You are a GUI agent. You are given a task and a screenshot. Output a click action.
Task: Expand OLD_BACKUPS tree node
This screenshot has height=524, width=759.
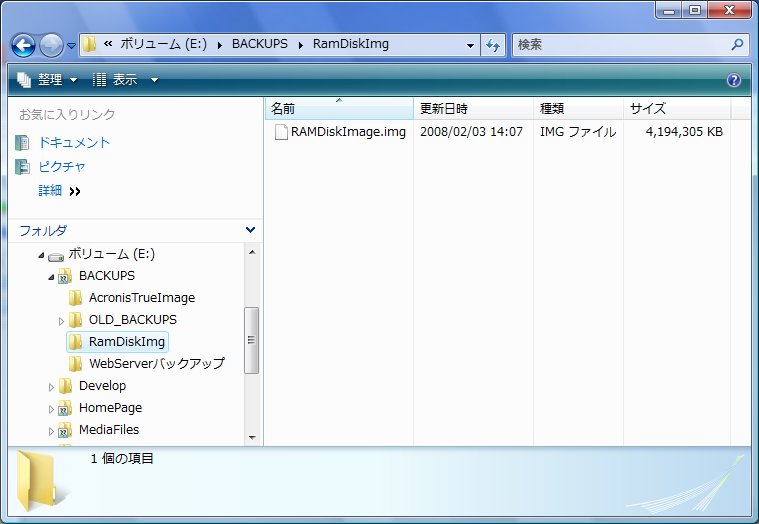click(61, 321)
